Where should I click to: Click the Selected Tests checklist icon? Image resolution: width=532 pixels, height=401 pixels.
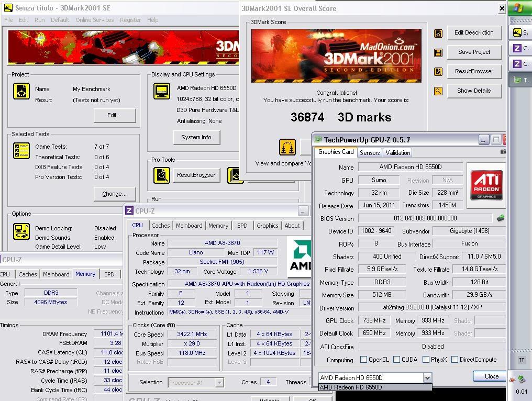pos(21,151)
